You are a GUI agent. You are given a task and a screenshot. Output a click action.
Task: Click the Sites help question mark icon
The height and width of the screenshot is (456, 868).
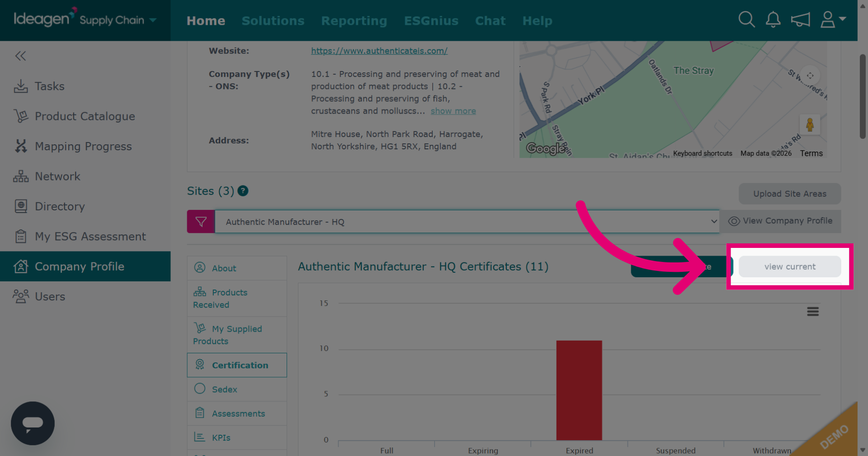[243, 191]
